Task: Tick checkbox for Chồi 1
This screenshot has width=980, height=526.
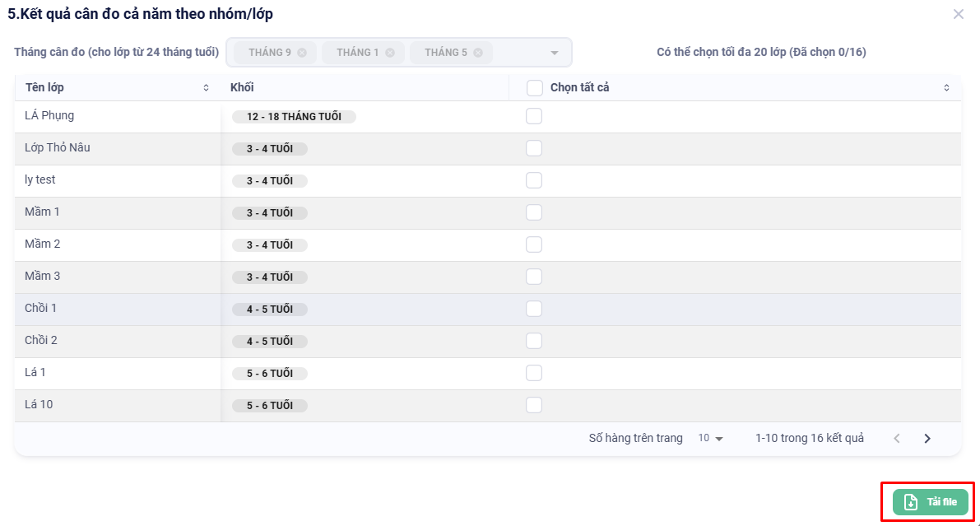Action: point(534,309)
